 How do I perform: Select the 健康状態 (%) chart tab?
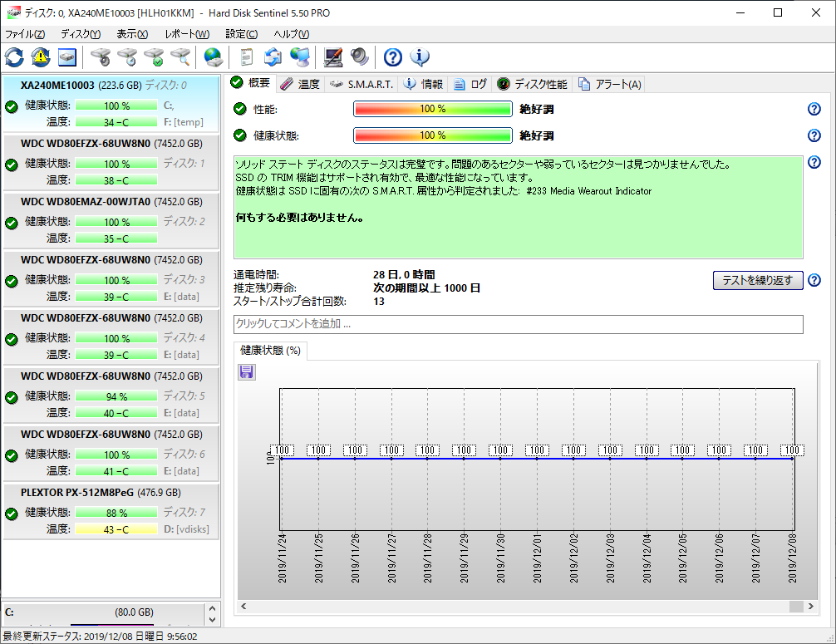(x=270, y=351)
